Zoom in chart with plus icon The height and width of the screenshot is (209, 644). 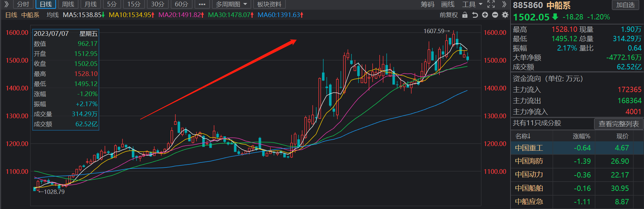(485, 15)
